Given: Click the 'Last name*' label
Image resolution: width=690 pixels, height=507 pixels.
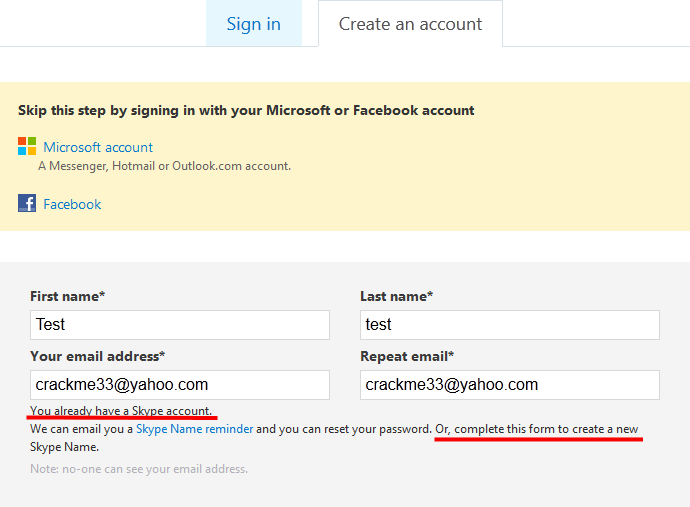Looking at the screenshot, I should click(396, 296).
